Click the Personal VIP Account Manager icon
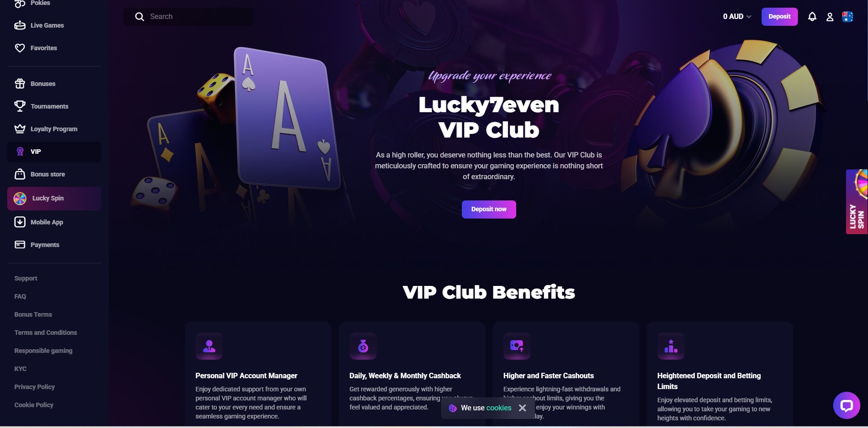Viewport: 868px width, 428px height. point(209,346)
